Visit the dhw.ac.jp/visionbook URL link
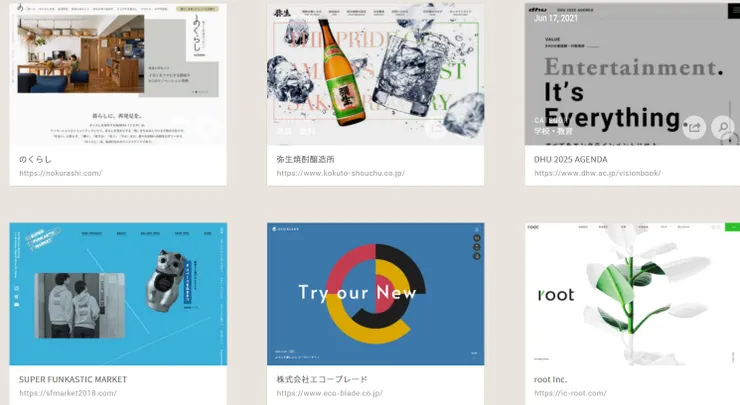Screen dimensions: 740x405 597,173
